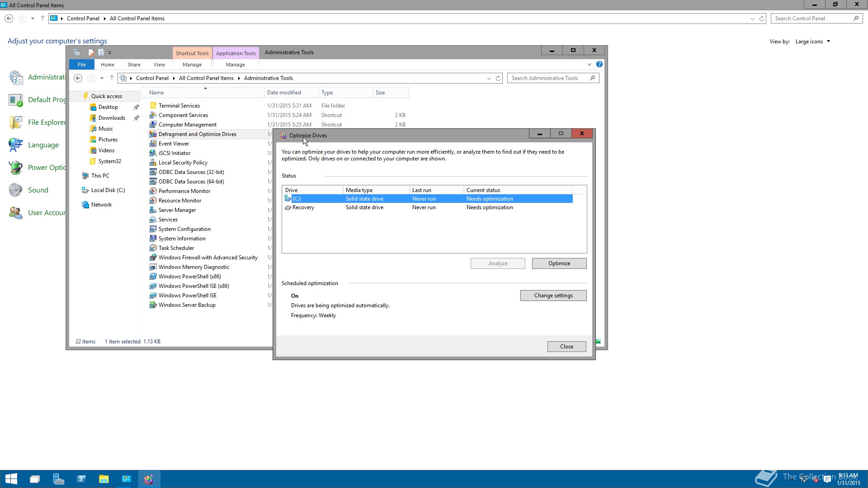Refresh the Control Panel address bar
Viewport: 868px width, 488px height.
(x=762, y=19)
